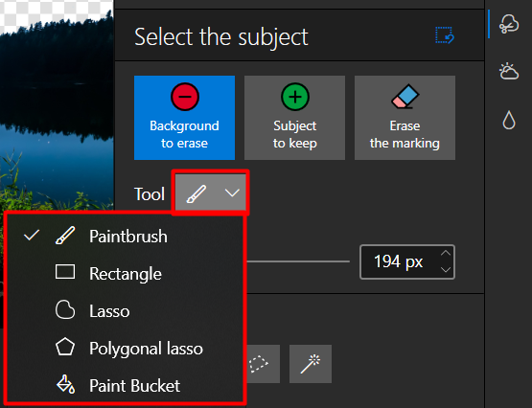Select Background to erase mode
This screenshot has width=532, height=408.
tap(184, 118)
